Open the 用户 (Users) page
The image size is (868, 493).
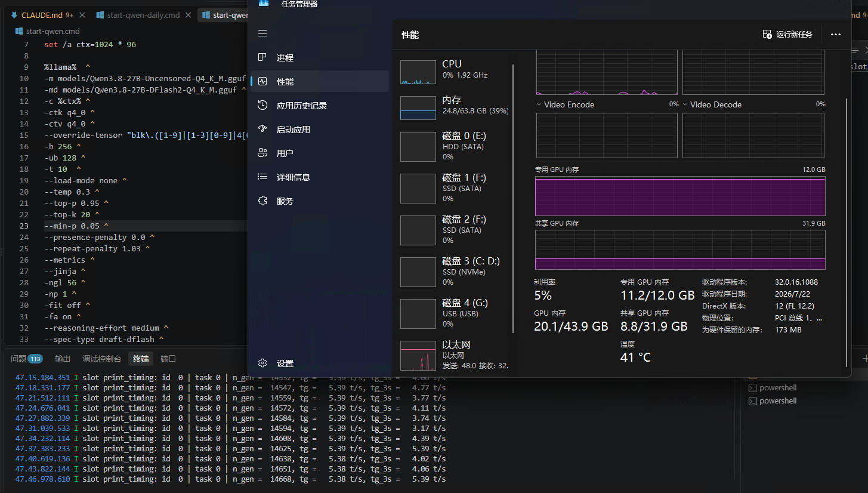pyautogui.click(x=320, y=153)
